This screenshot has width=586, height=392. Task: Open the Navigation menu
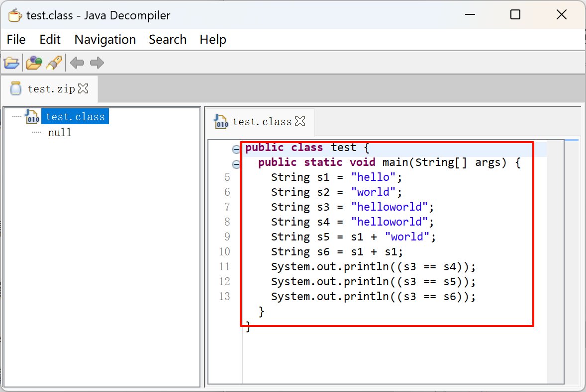105,40
